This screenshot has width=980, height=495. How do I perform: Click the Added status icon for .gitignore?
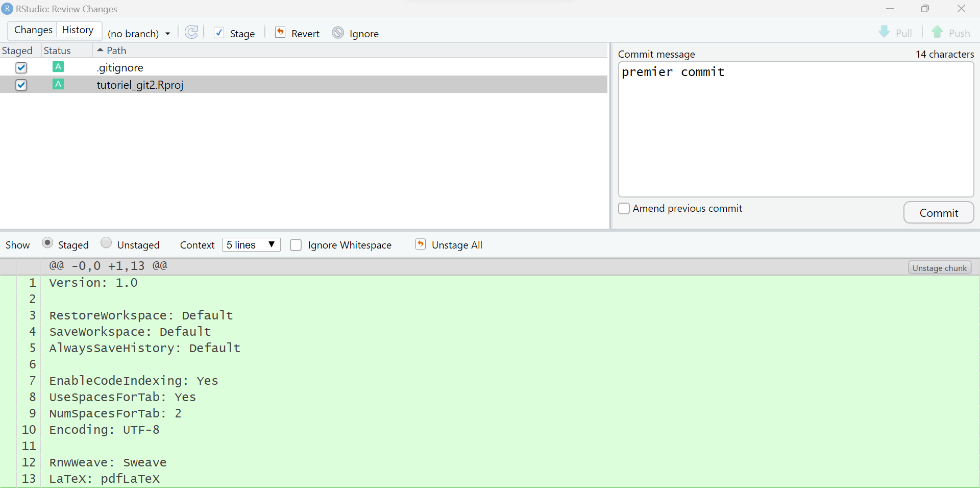[58, 67]
